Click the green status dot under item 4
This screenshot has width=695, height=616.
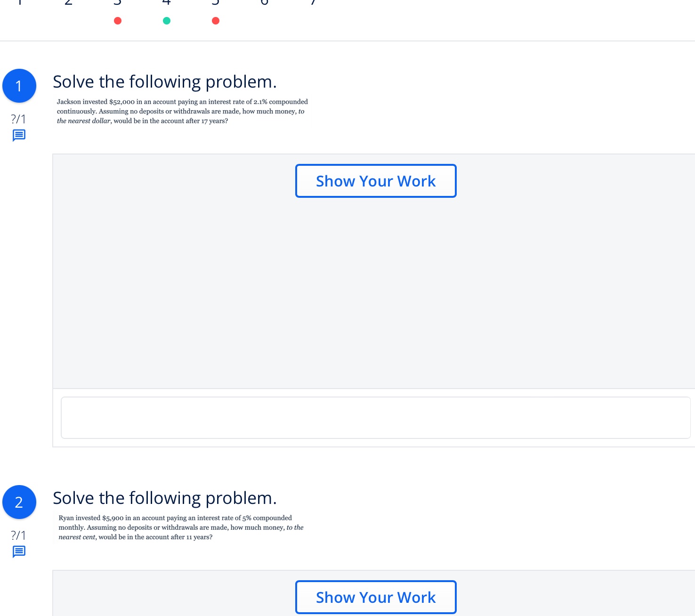(x=167, y=21)
